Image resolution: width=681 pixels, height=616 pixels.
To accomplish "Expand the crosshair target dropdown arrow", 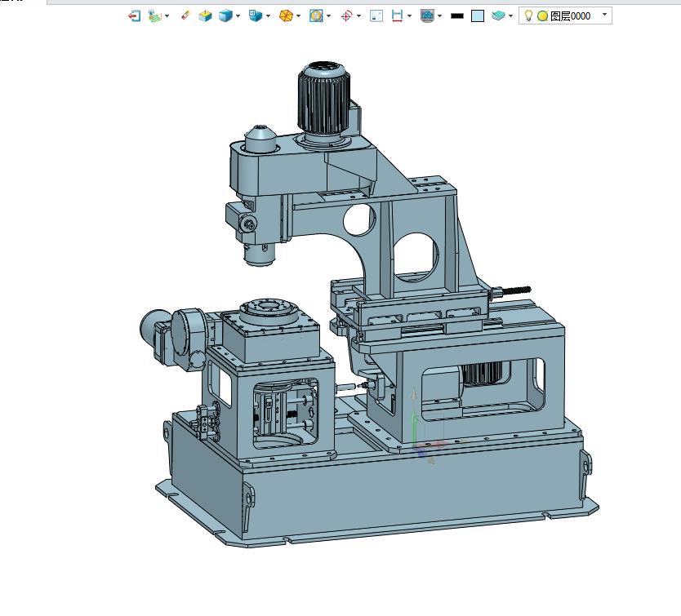I will [x=358, y=16].
